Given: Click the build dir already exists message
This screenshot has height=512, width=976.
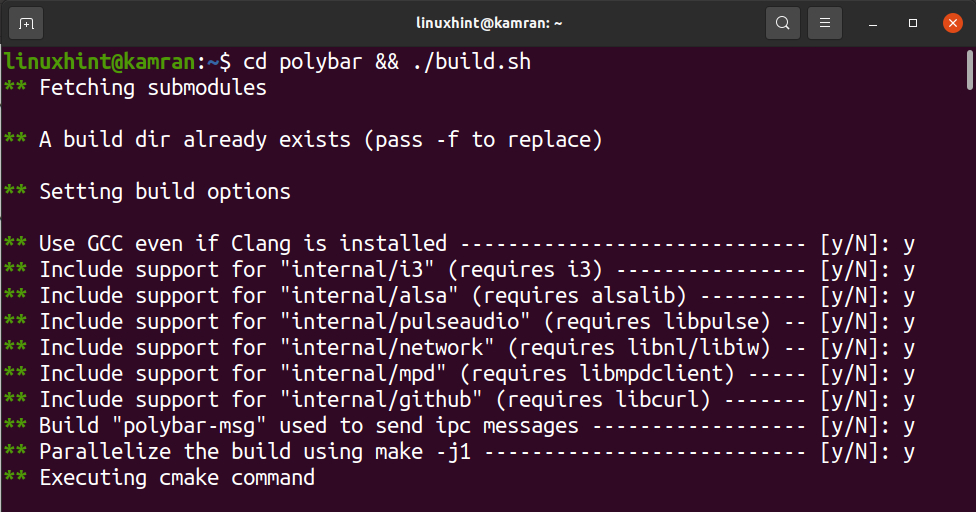Looking at the screenshot, I should 320,140.
